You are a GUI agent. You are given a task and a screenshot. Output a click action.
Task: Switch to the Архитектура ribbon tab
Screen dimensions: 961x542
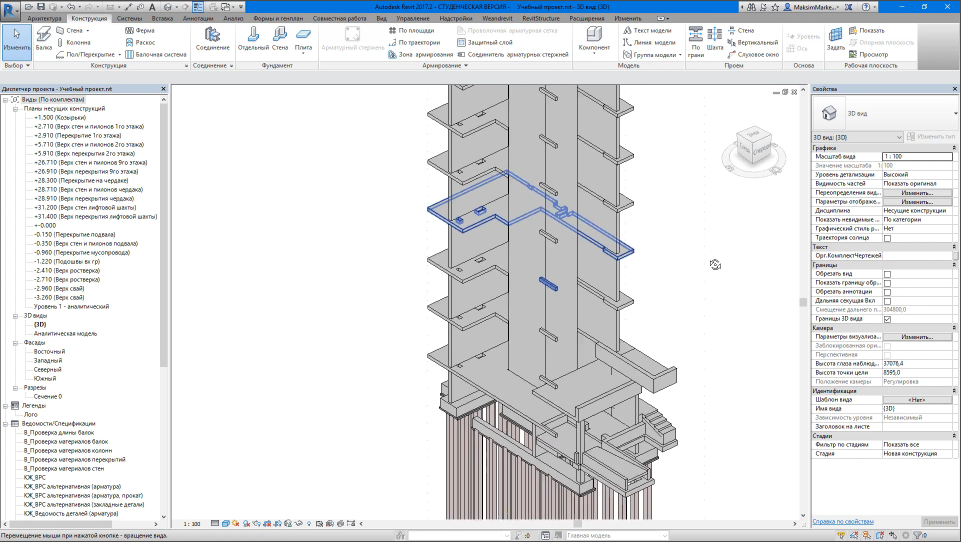pyautogui.click(x=44, y=18)
